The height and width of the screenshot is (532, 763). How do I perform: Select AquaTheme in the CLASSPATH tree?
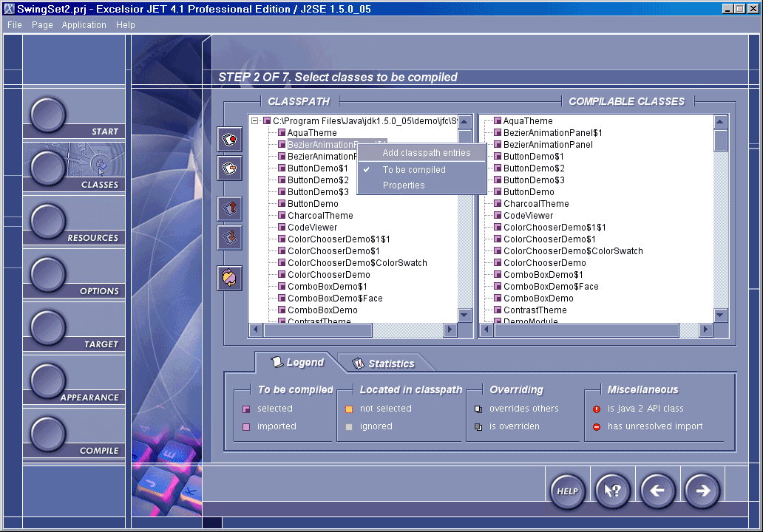pyautogui.click(x=312, y=133)
